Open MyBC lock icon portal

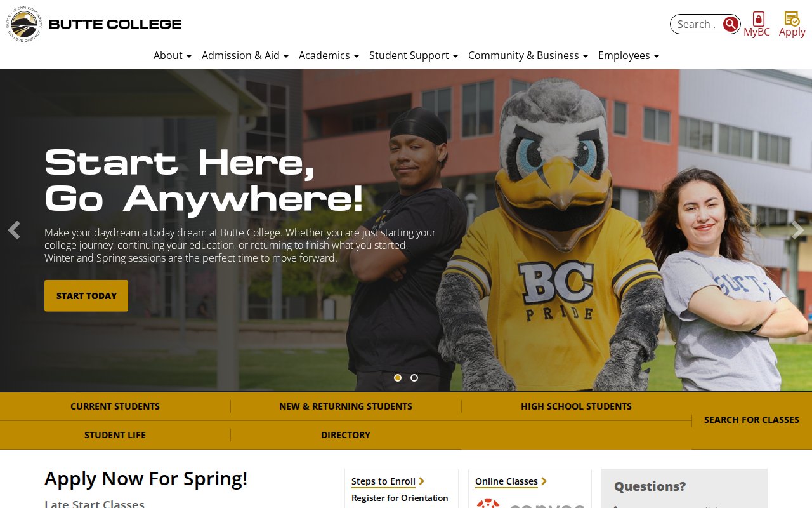pos(758,18)
